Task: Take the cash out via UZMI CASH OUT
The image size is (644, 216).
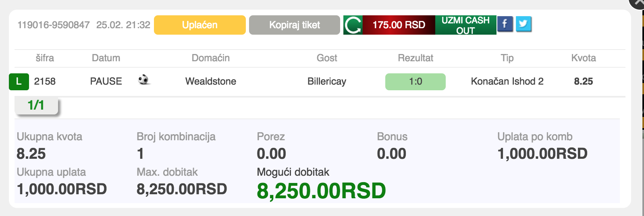Action: (465, 25)
